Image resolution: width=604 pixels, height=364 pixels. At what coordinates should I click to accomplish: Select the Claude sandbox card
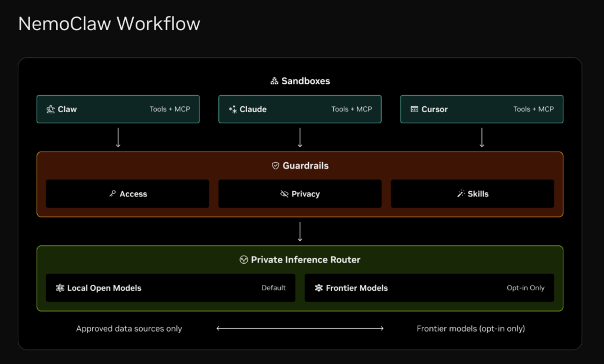pyautogui.click(x=300, y=109)
